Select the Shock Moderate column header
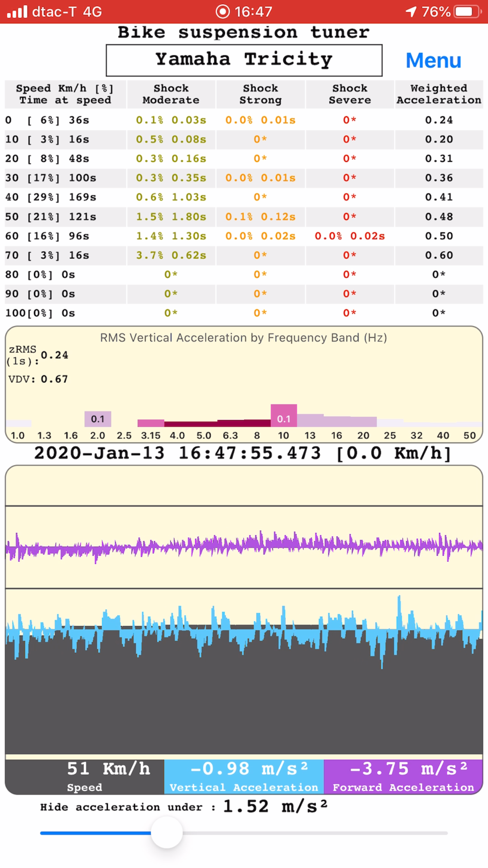Image resolution: width=488 pixels, height=868 pixels. (x=171, y=94)
